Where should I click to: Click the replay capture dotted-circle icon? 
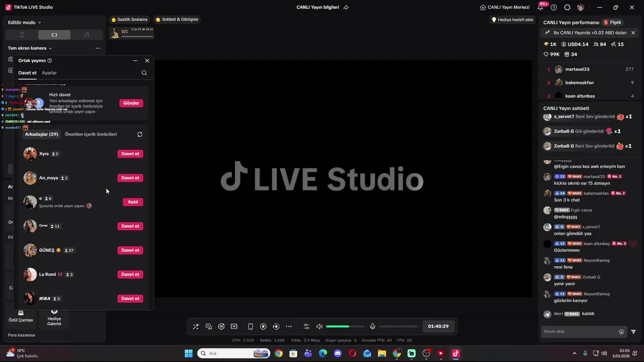[x=276, y=326]
